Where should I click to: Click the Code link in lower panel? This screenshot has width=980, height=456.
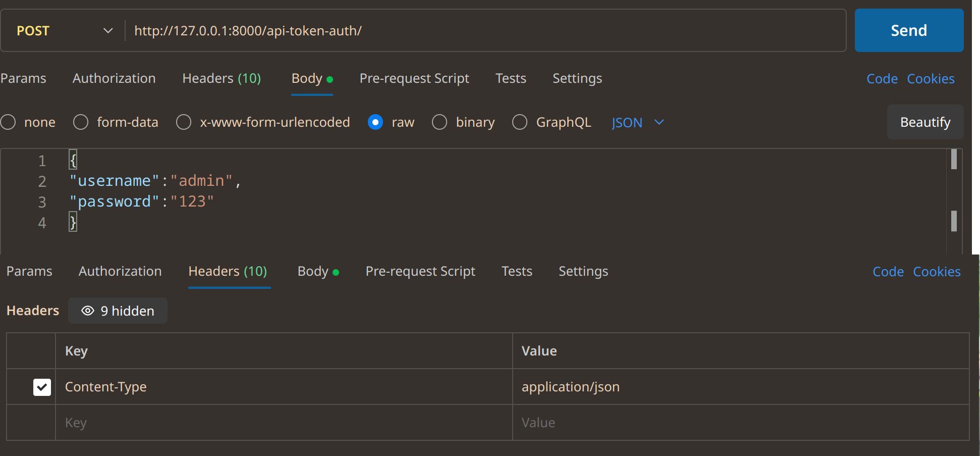(888, 272)
